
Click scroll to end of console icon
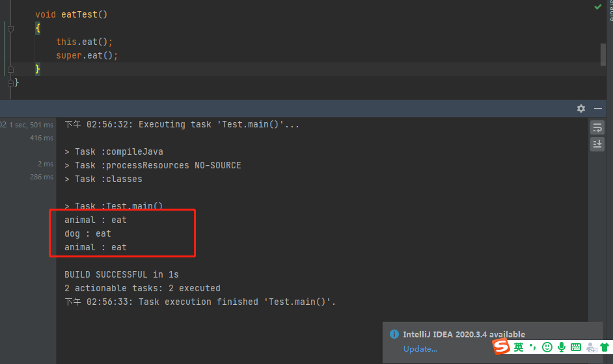597,144
